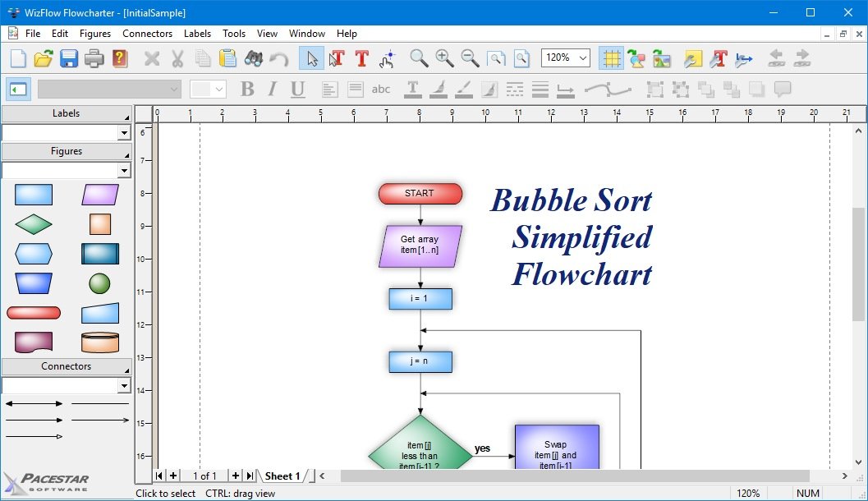Pick the red rounded terminator shape
868x501 pixels.
[34, 313]
